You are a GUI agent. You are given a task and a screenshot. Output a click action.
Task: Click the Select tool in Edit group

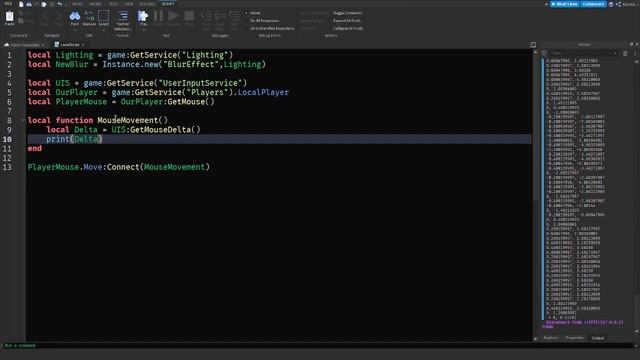pos(104,16)
